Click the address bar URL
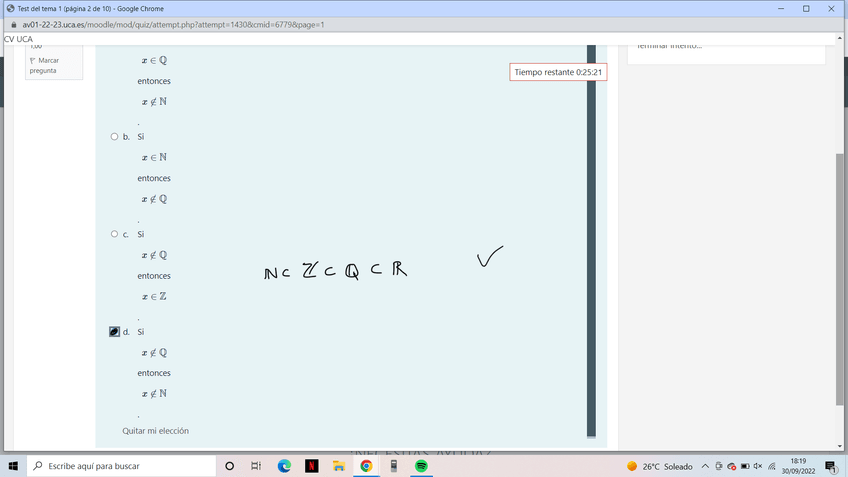Screen dimensions: 848x477 (173, 25)
